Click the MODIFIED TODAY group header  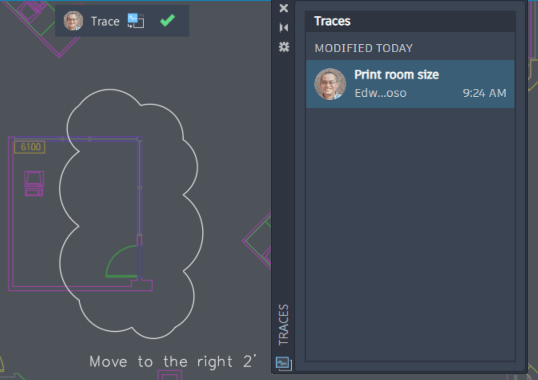point(364,48)
